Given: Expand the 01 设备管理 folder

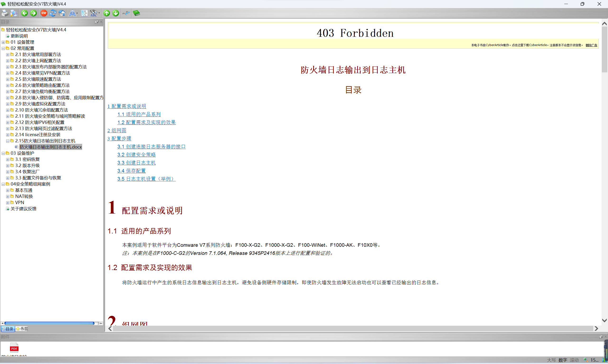Looking at the screenshot, I should (3, 42).
